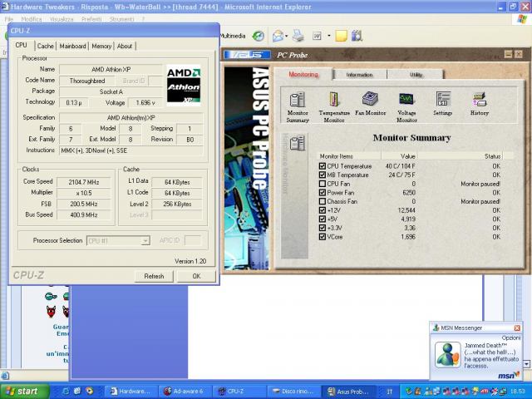Click the red devil emoticon on forum page

[x=51, y=311]
